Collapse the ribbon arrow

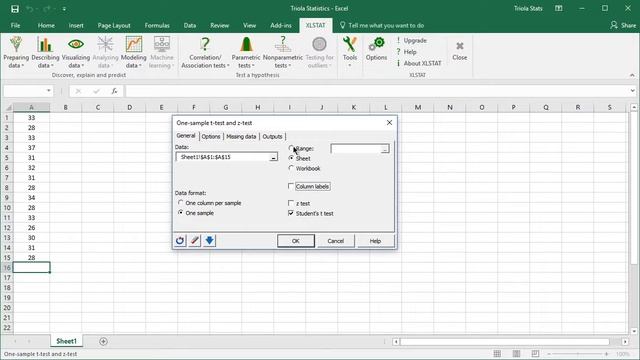point(632,75)
